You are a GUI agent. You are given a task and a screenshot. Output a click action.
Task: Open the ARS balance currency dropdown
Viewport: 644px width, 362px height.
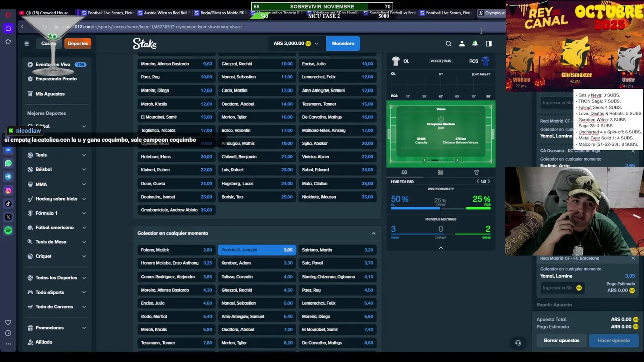coord(296,43)
